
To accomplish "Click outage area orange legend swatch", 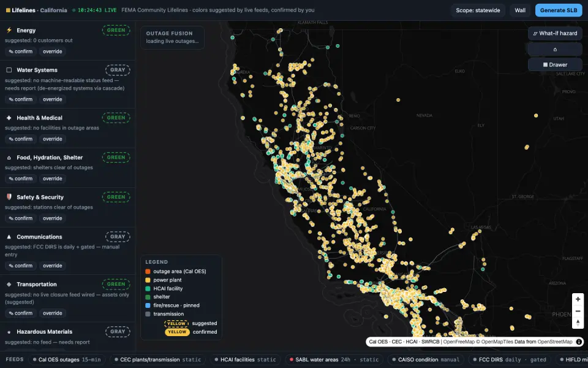I will pos(148,272).
